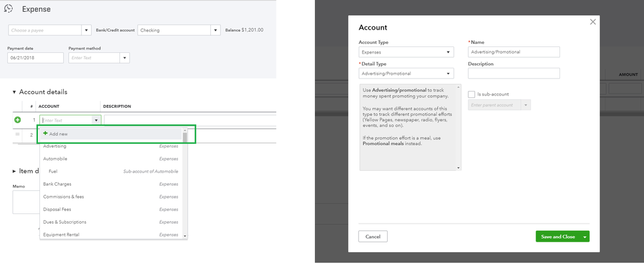The height and width of the screenshot is (263, 644).
Task: Select Bank Charges in account list
Action: (57, 184)
